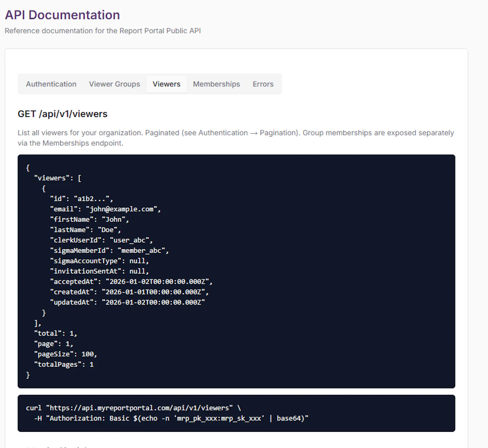Click the "sigmaAccountType": null line
488x448 pixels.
pyautogui.click(x=99, y=261)
